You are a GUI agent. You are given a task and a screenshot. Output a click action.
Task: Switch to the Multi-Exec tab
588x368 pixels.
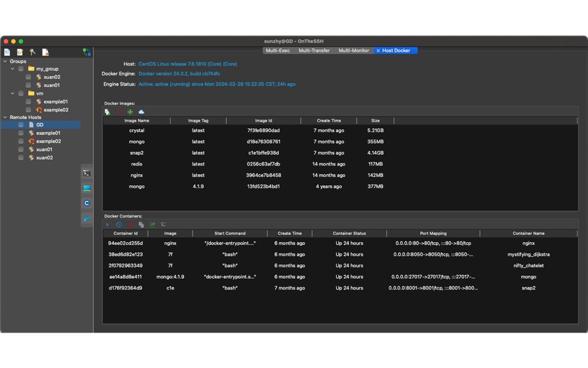(x=277, y=50)
